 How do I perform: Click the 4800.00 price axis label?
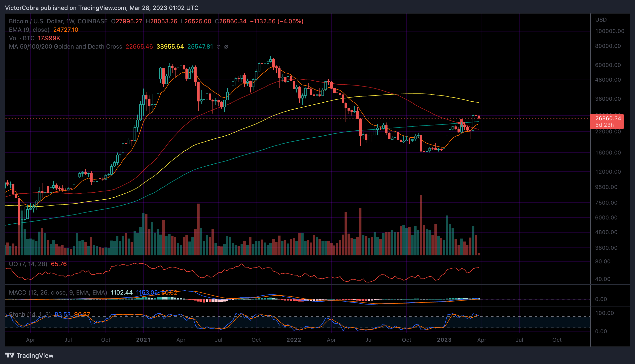(x=606, y=232)
